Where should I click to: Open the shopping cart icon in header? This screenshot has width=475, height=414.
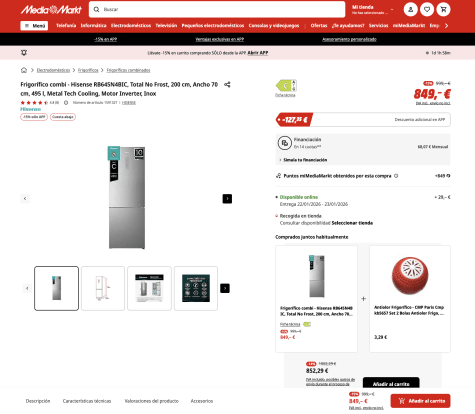tap(443, 10)
